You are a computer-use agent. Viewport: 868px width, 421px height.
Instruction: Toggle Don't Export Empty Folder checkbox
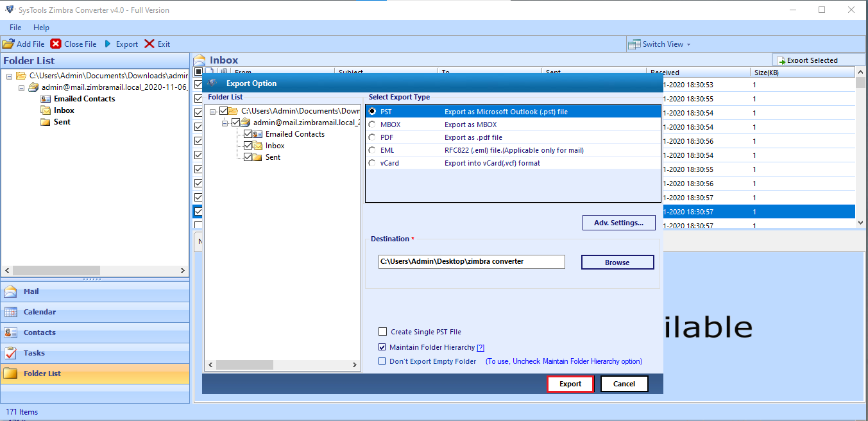pyautogui.click(x=383, y=361)
